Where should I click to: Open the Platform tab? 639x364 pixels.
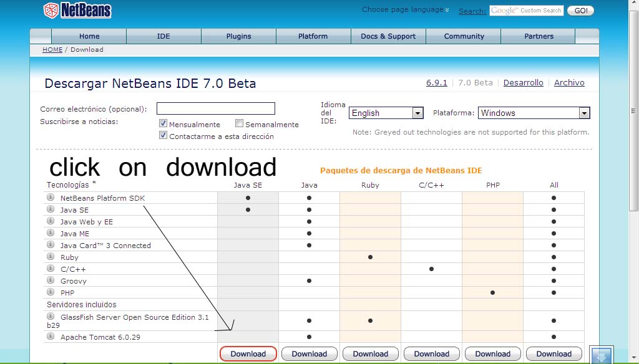pyautogui.click(x=313, y=36)
